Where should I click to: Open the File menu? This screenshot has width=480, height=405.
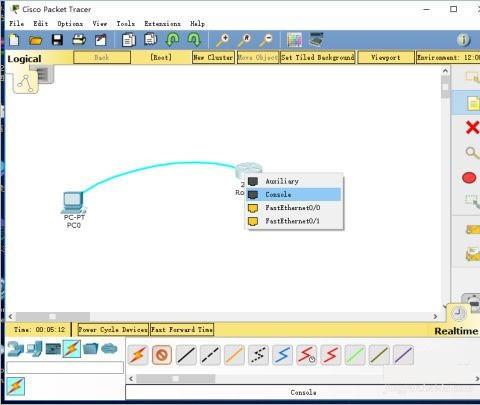point(16,24)
